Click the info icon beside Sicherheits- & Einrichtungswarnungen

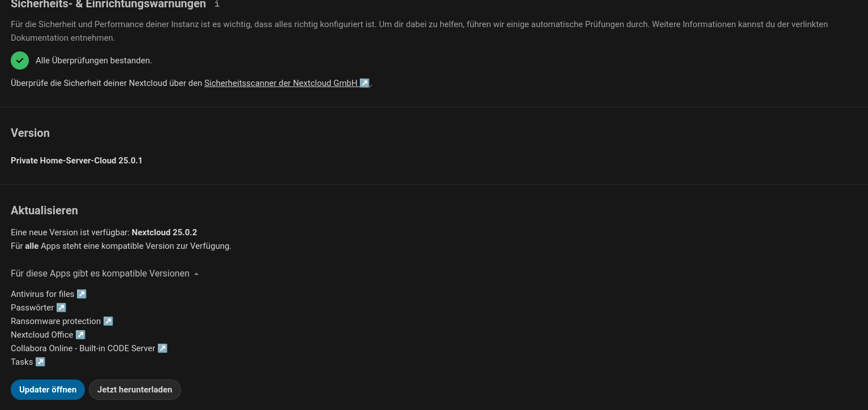coord(217,4)
